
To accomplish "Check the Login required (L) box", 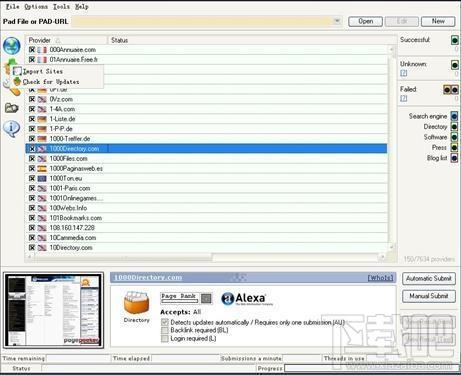I will pos(165,339).
